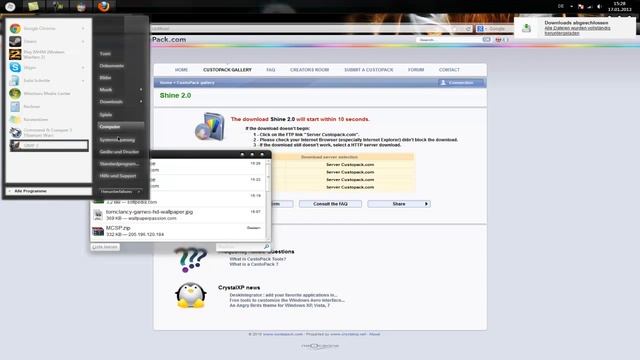Image resolution: width=640 pixels, height=360 pixels.
Task: Focus the site Search field
Action: pyautogui.click(x=449, y=40)
